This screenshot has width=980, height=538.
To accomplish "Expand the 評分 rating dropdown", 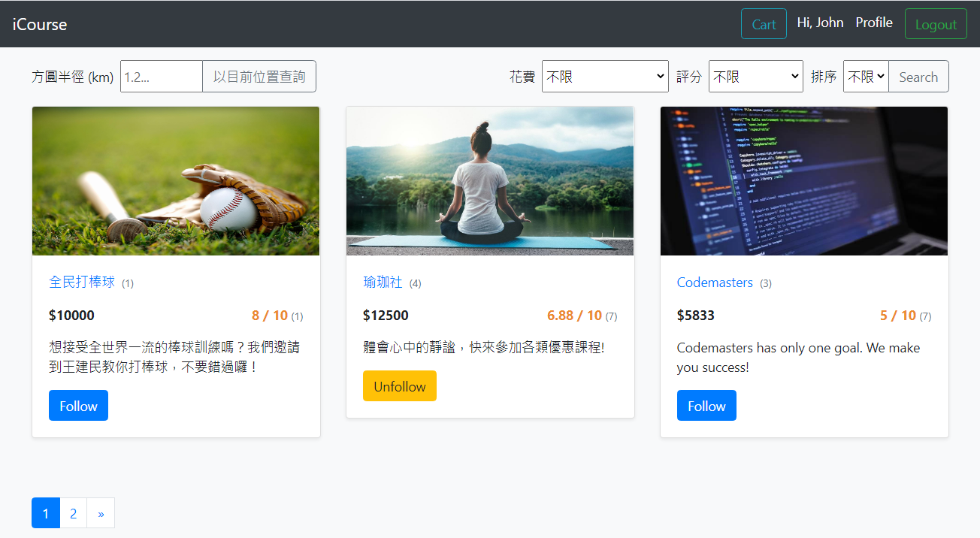I will [756, 77].
